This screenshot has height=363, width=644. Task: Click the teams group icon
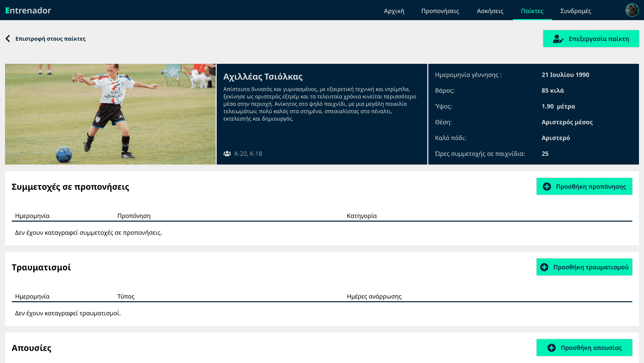point(227,153)
